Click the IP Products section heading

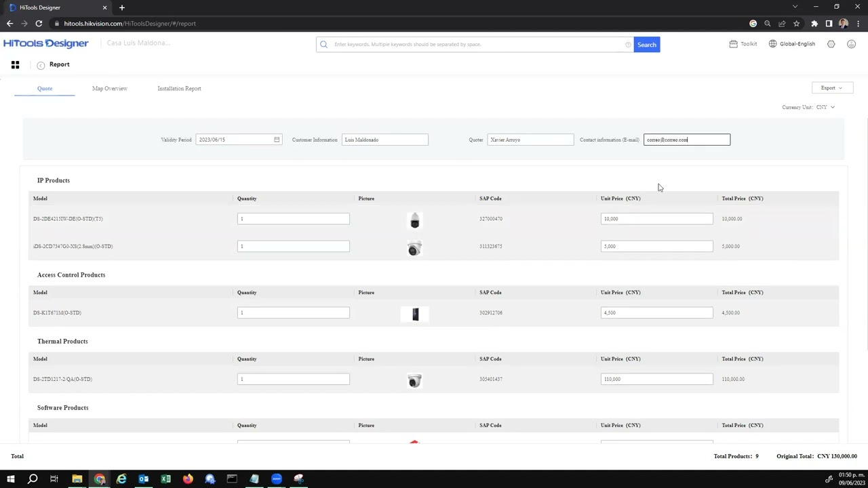54,180
